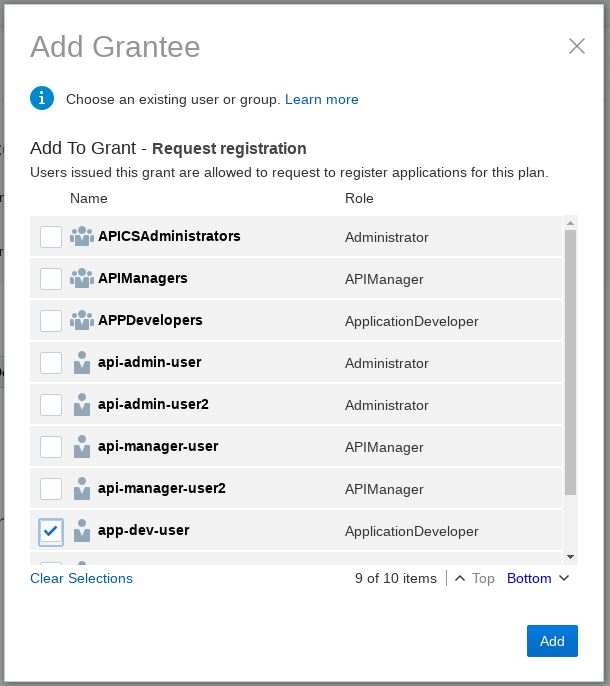The height and width of the screenshot is (686, 610).
Task: Tick the api-manager-user2 checkbox
Action: click(x=51, y=489)
